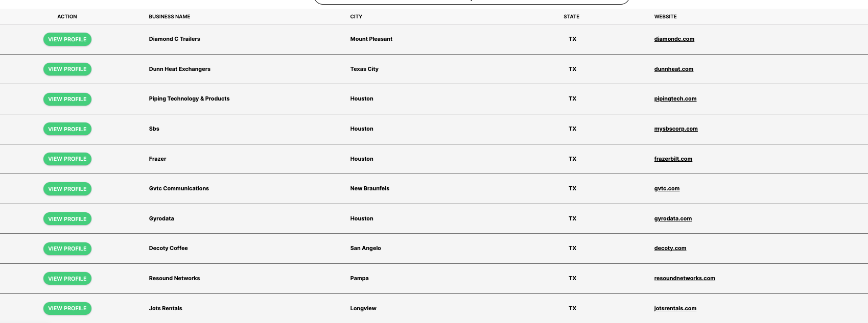Open Gyrodata's View Profile button

(67, 219)
